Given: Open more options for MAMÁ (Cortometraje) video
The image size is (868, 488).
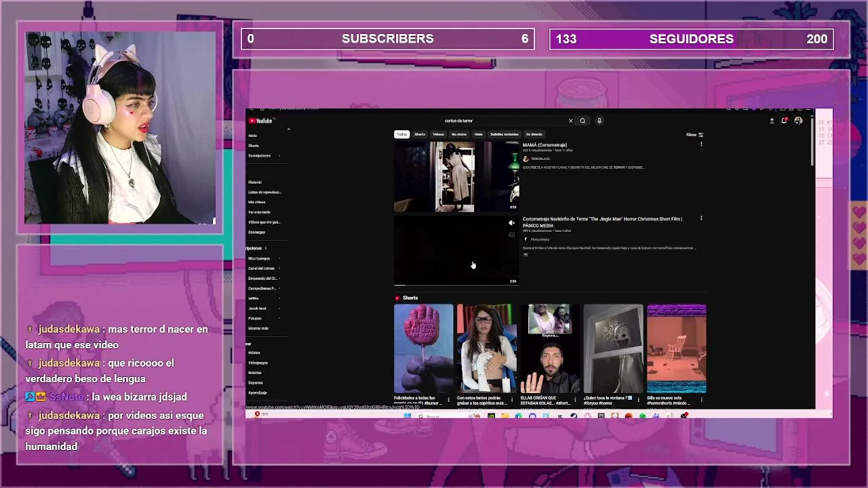Looking at the screenshot, I should pos(701,144).
